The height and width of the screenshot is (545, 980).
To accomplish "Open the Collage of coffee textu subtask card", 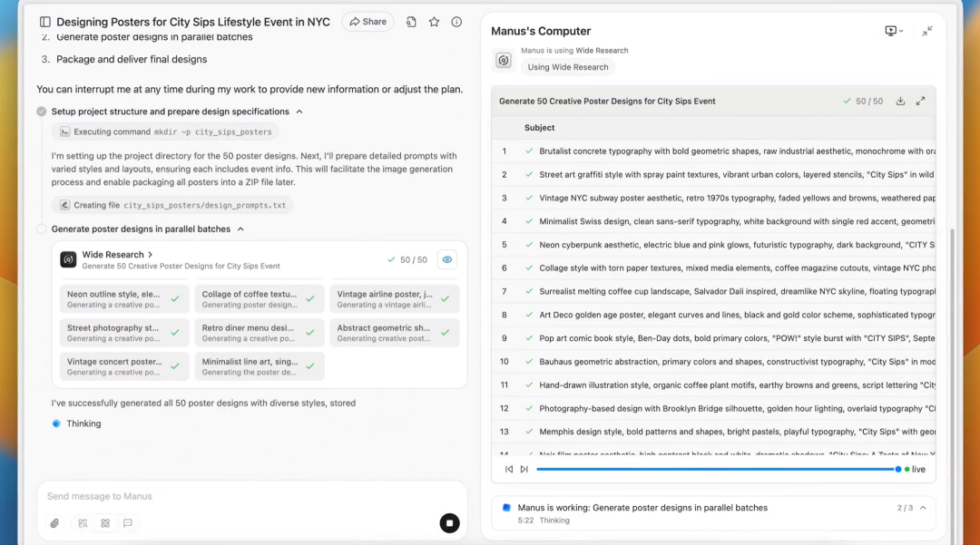I will click(x=260, y=299).
